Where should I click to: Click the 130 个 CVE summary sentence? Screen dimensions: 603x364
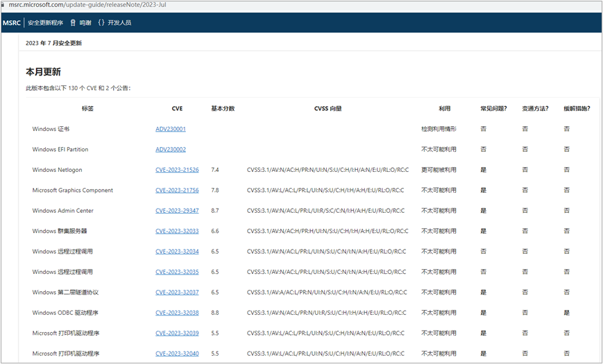78,88
